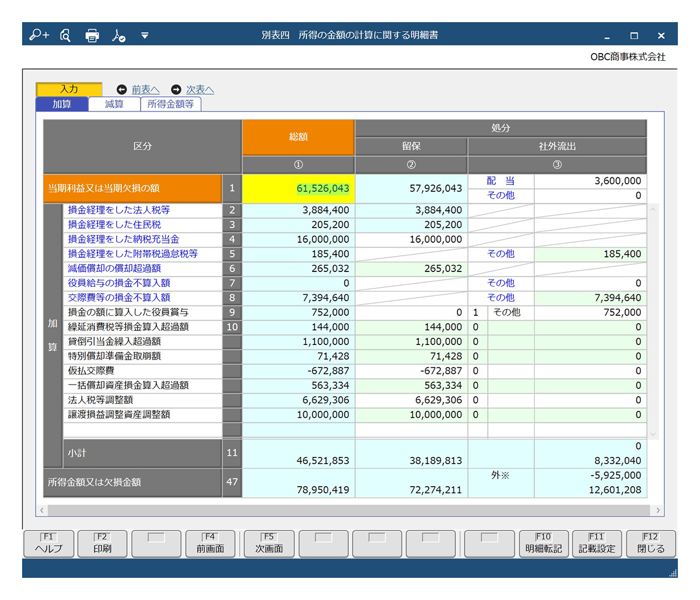Click the その他 label in row 5

pos(501,254)
